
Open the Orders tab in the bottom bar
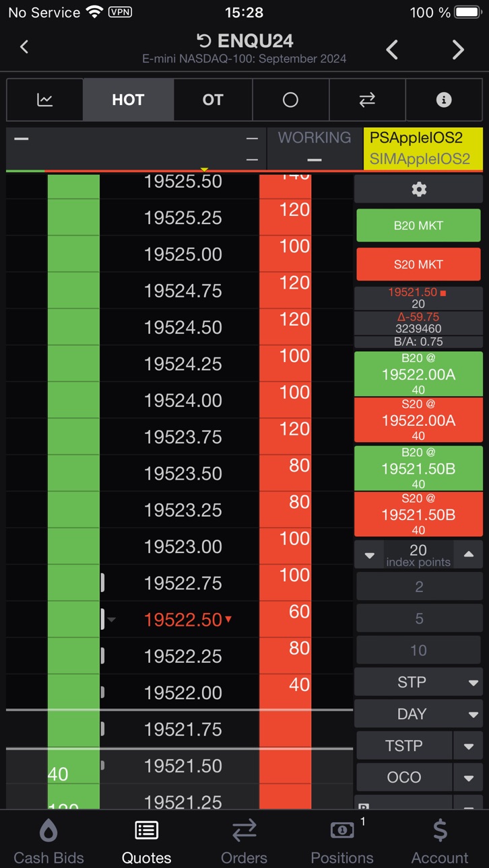point(244,841)
